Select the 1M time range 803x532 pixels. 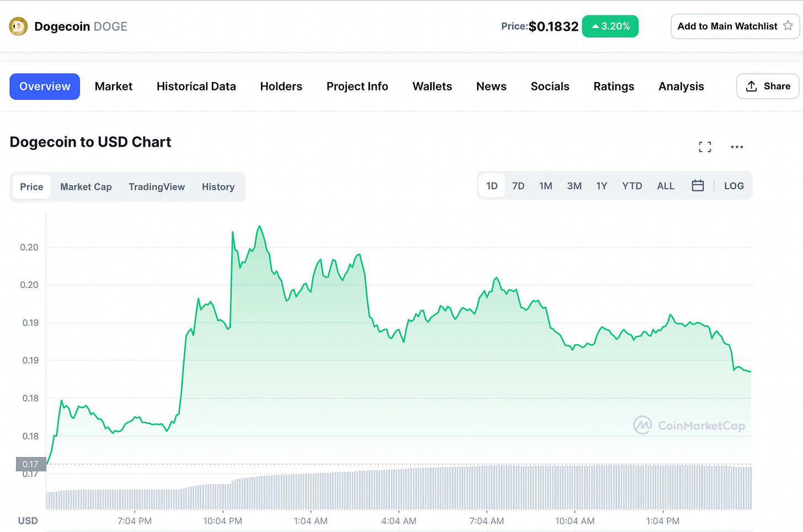click(x=545, y=186)
